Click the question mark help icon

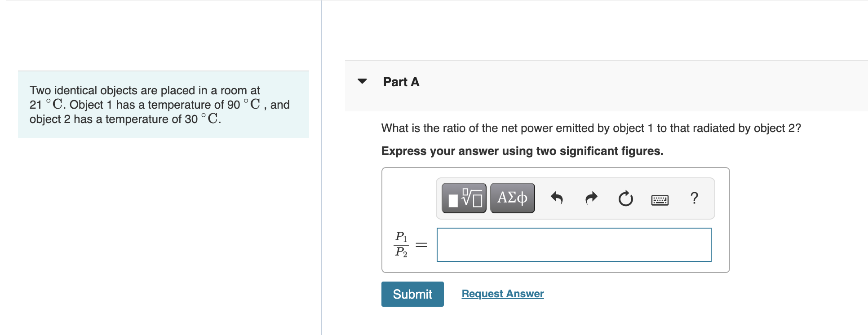point(694,198)
